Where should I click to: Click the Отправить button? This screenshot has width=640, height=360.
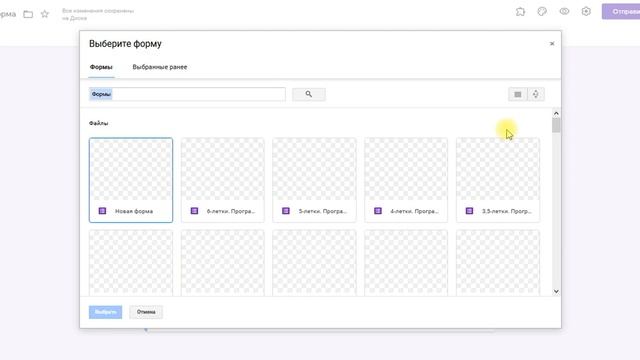click(x=621, y=11)
